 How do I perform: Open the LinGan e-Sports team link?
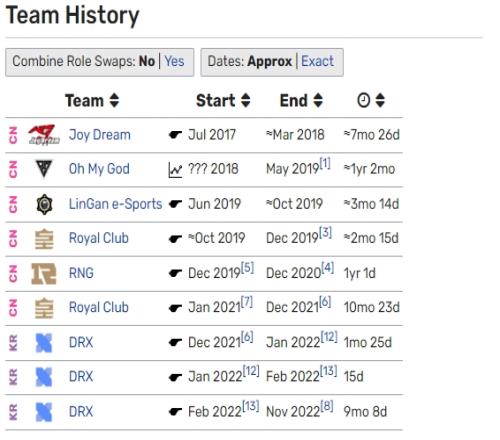point(115,204)
